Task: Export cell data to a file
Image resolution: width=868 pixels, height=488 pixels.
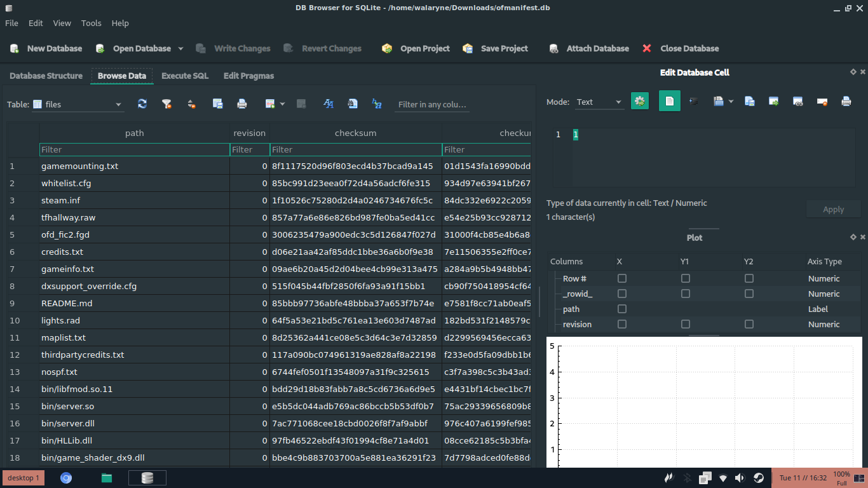Action: pyautogui.click(x=750, y=101)
